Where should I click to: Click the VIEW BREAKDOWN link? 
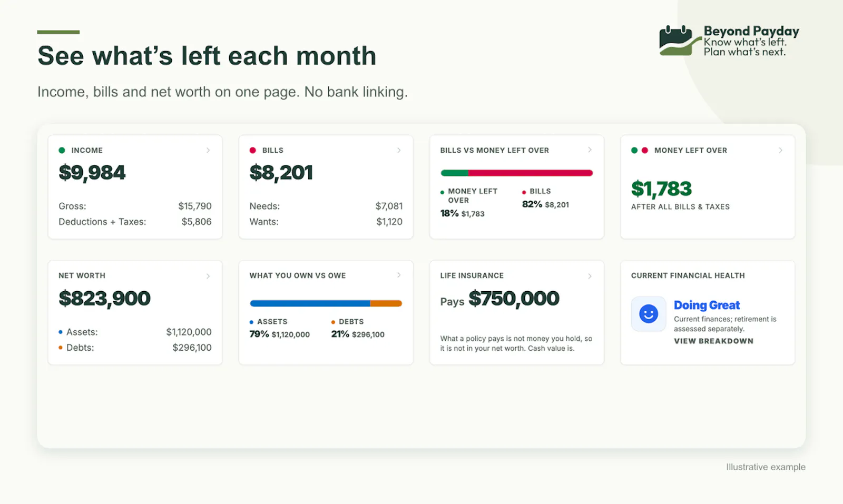coord(713,341)
